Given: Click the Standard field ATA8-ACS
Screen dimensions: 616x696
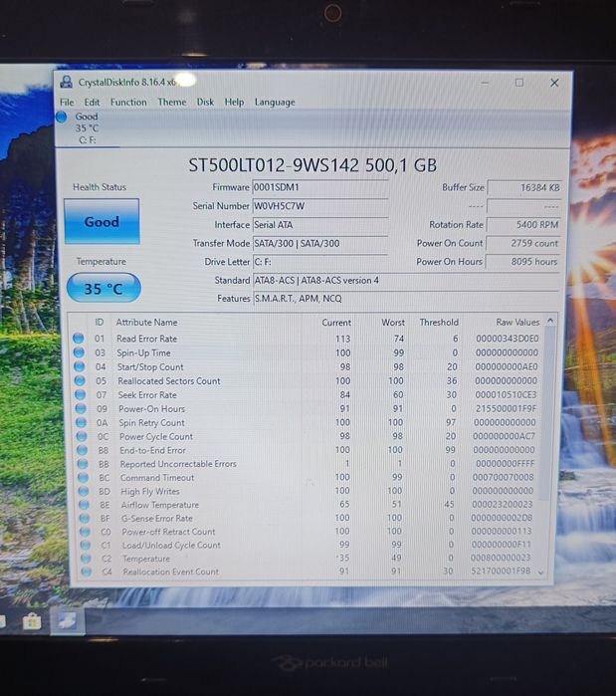Looking at the screenshot, I should [405, 281].
